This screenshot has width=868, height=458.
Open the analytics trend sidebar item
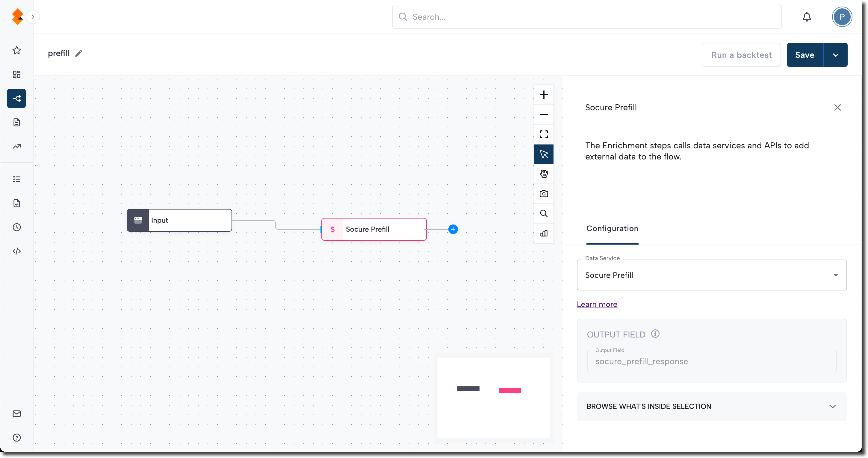16,146
